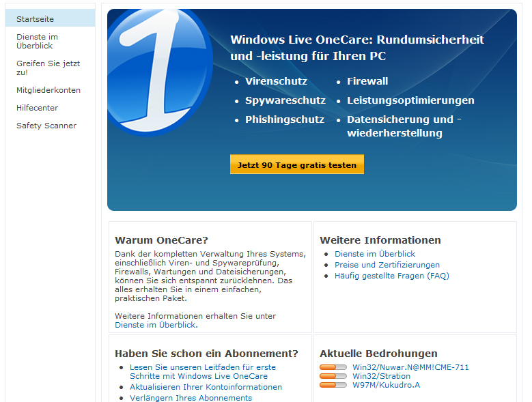The width and height of the screenshot is (532, 402).
Task: Click the OneCare number one logo
Action: point(160,72)
